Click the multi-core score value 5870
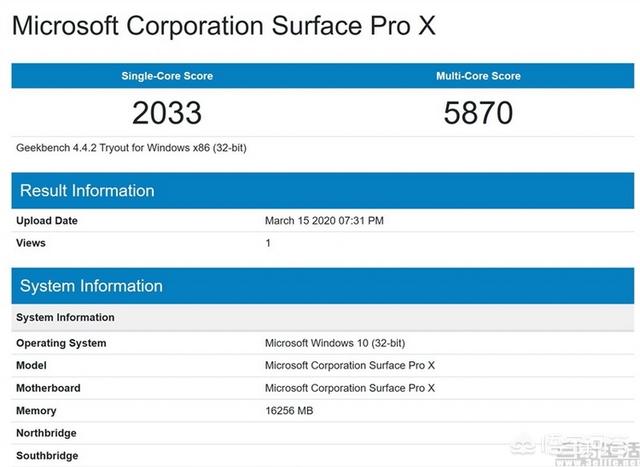 pyautogui.click(x=478, y=113)
